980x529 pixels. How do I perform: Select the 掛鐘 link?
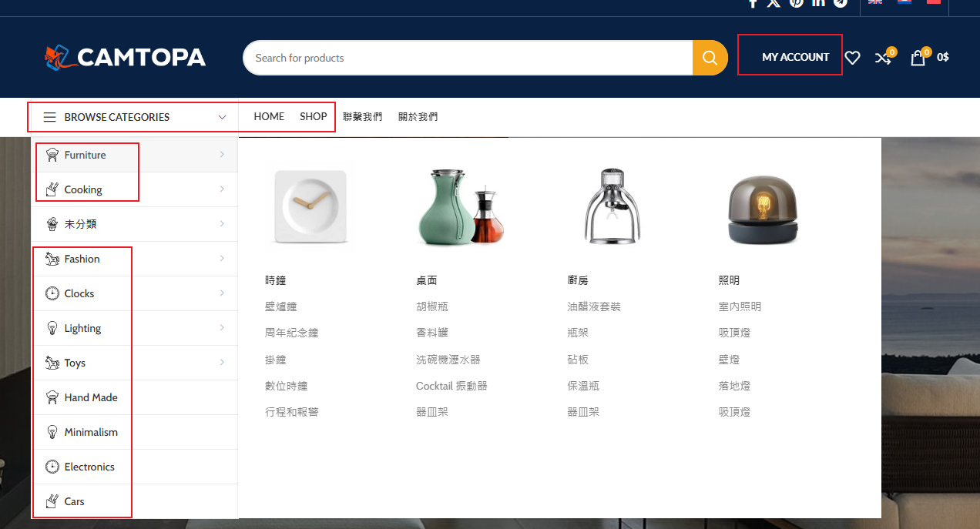tap(276, 360)
